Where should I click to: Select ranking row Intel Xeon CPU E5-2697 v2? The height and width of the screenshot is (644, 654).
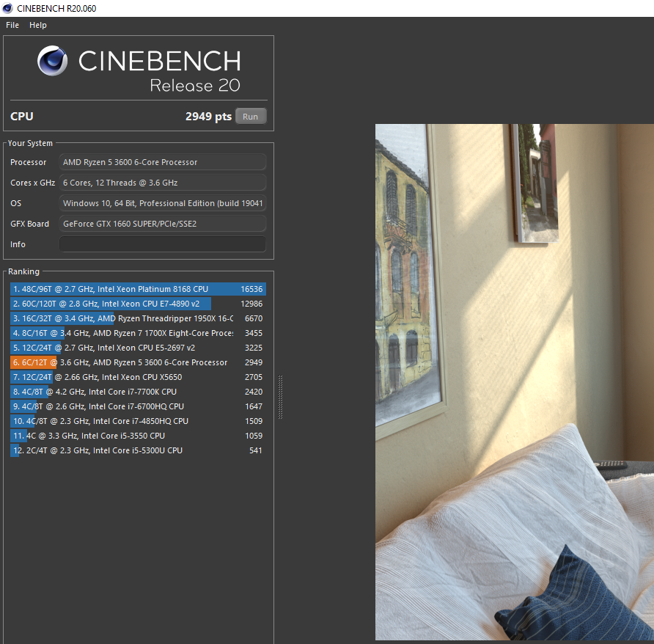(x=138, y=348)
